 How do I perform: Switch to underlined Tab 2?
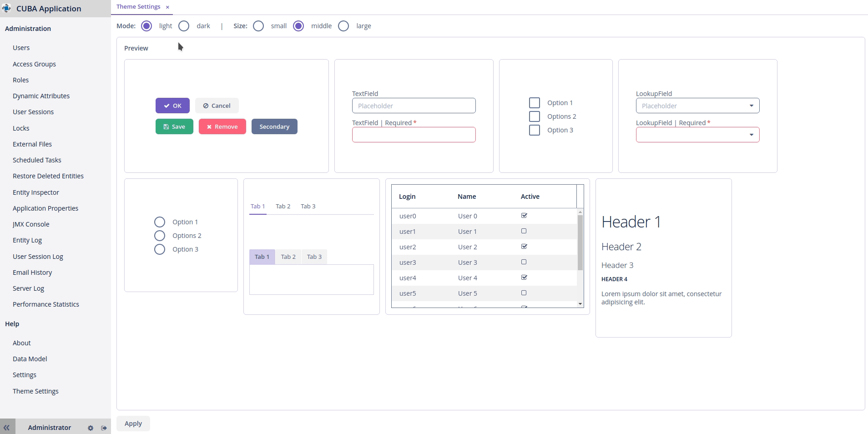click(283, 206)
